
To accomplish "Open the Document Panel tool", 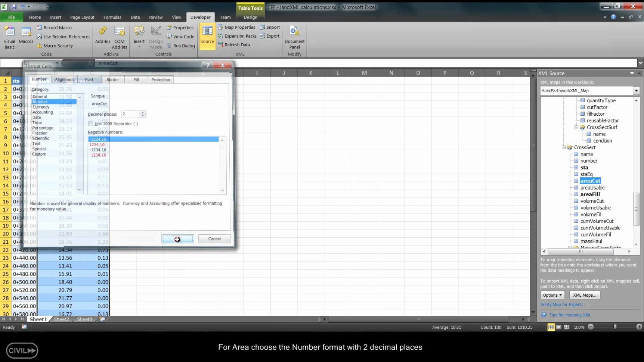I will (x=294, y=37).
